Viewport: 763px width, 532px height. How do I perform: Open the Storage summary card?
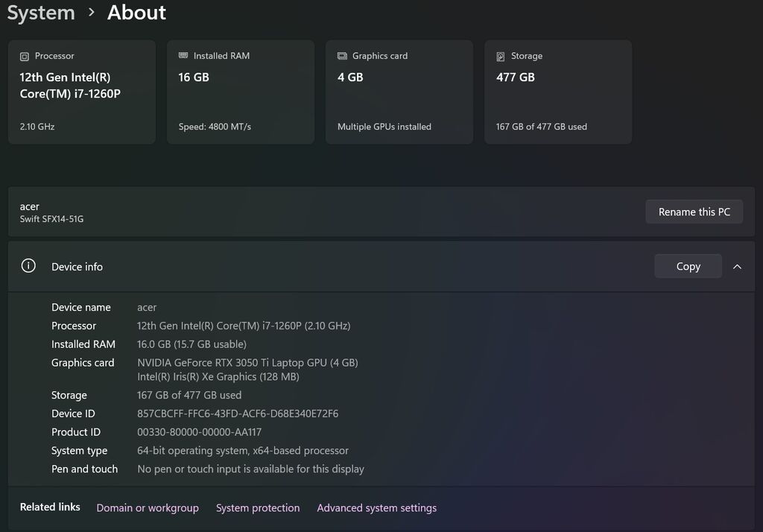tap(557, 92)
